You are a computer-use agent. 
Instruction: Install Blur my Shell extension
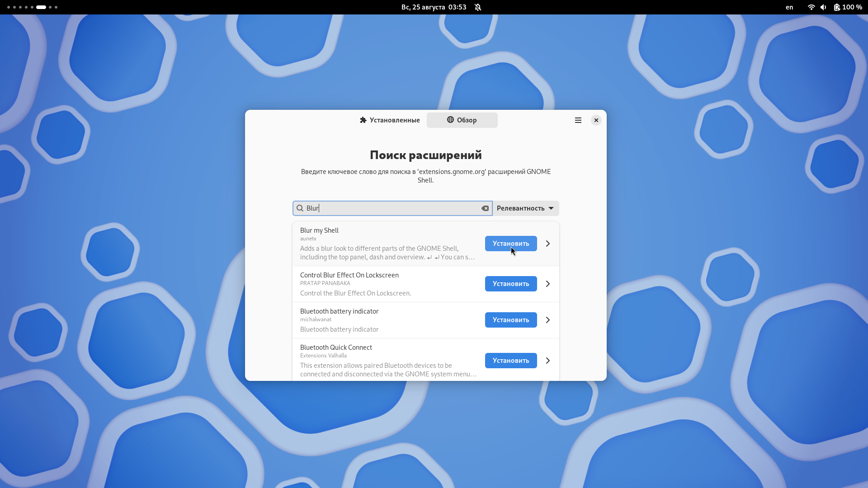[x=511, y=244]
